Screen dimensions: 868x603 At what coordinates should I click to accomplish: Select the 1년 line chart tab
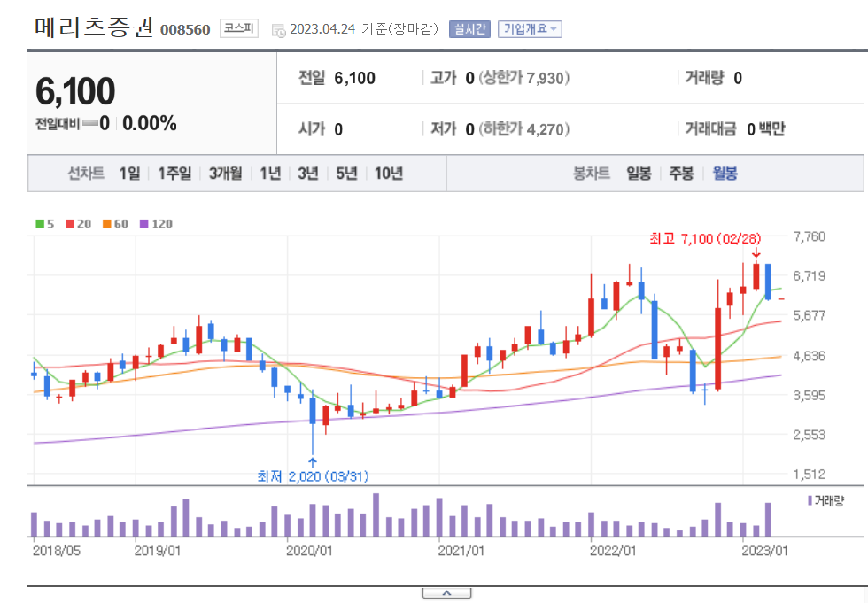(270, 174)
